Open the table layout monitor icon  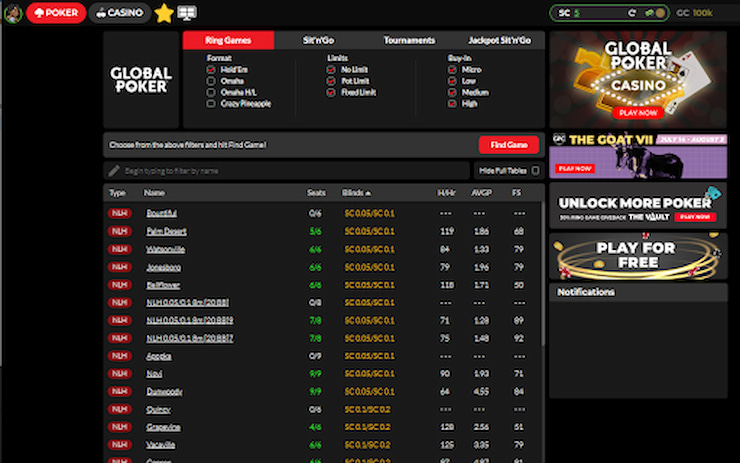pyautogui.click(x=187, y=13)
